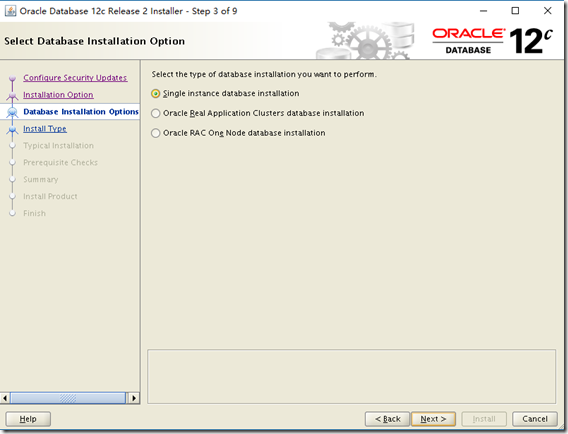Screen dimensions: 568x434
Task: Maximize the installer window
Action: (515, 11)
